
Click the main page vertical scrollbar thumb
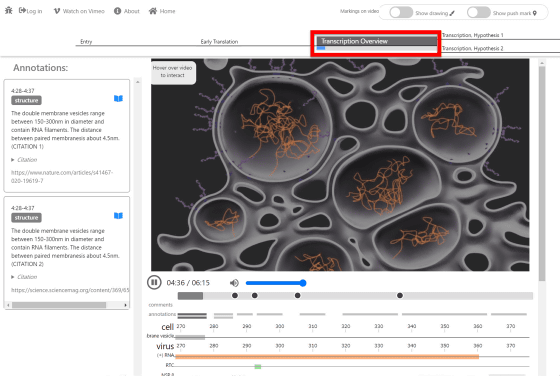542,173
